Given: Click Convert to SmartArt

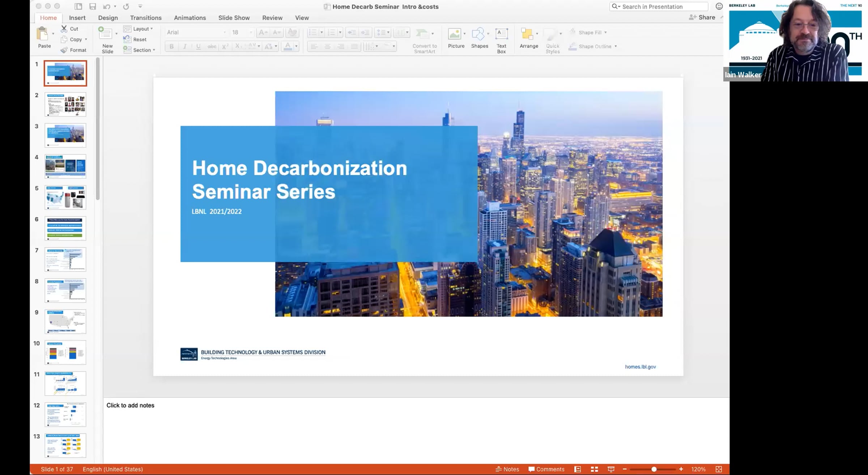Looking at the screenshot, I should [x=425, y=41].
